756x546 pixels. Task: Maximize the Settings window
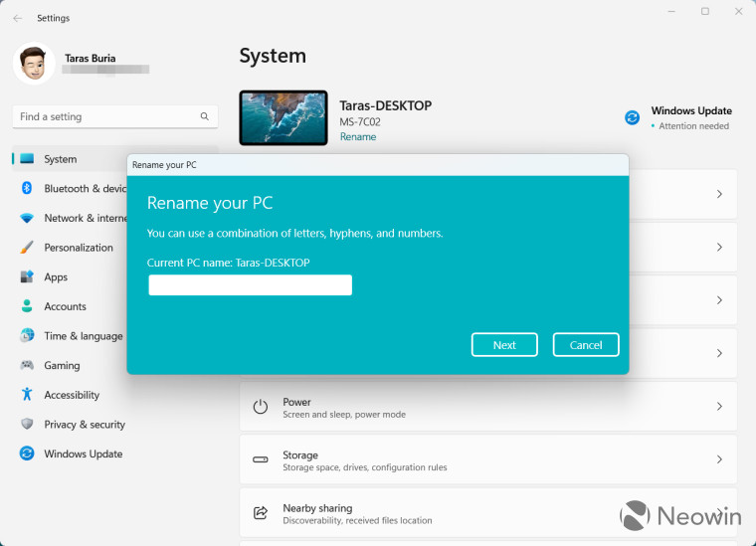(x=705, y=11)
